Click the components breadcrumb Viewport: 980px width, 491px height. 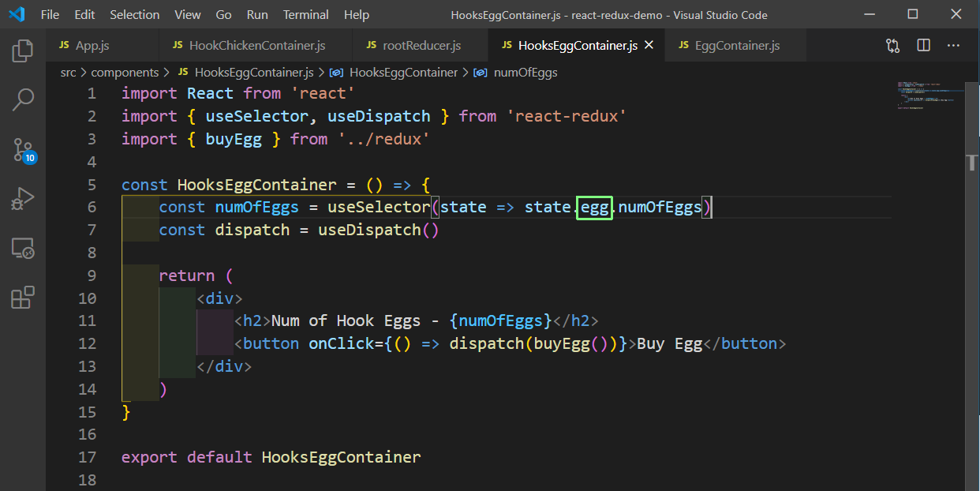(125, 73)
